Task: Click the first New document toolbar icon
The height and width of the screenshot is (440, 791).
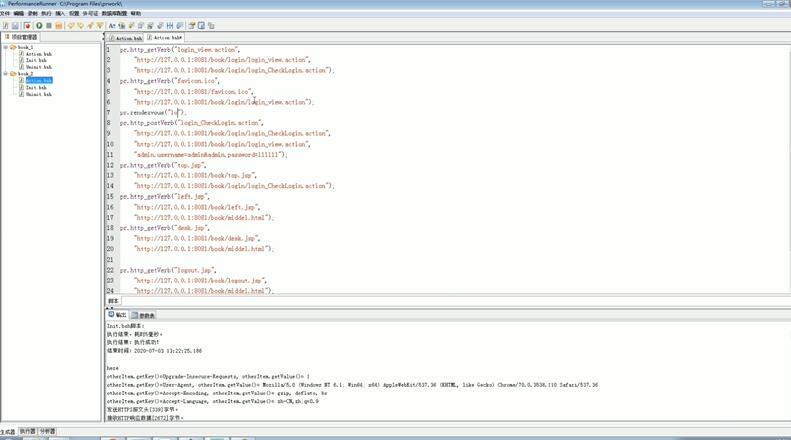Action: [x=6, y=26]
